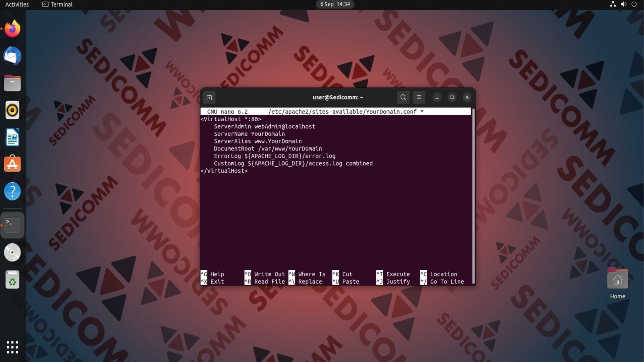The width and height of the screenshot is (644, 362).
Task: Open Ubuntu Software from the dock
Action: click(12, 164)
